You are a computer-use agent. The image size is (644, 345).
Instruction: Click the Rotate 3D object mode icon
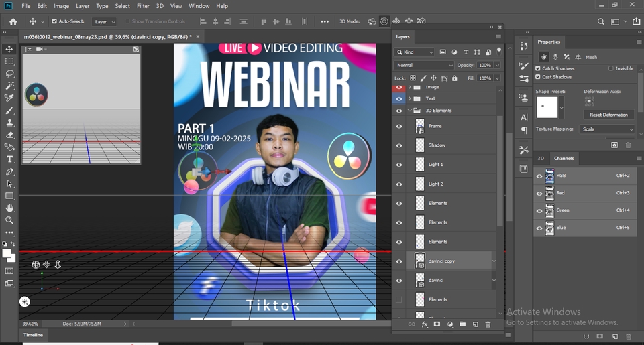pyautogui.click(x=372, y=21)
